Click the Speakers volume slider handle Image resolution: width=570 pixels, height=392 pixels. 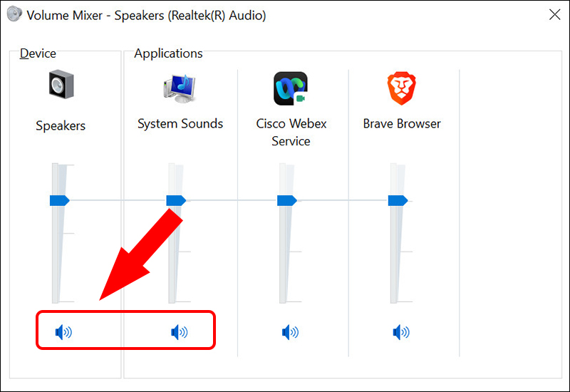59,201
